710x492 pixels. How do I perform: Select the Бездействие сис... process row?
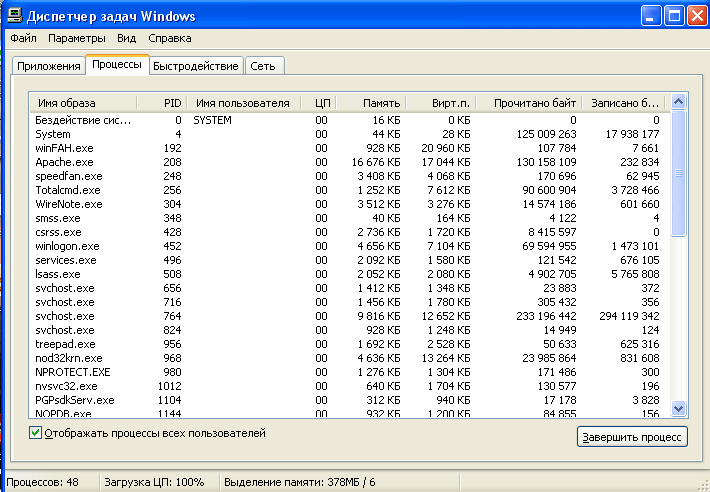[x=347, y=120]
